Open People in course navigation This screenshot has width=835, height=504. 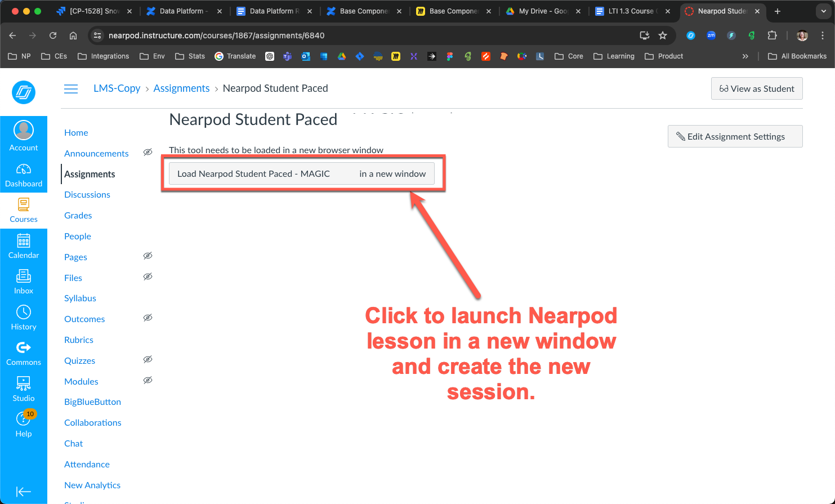78,236
